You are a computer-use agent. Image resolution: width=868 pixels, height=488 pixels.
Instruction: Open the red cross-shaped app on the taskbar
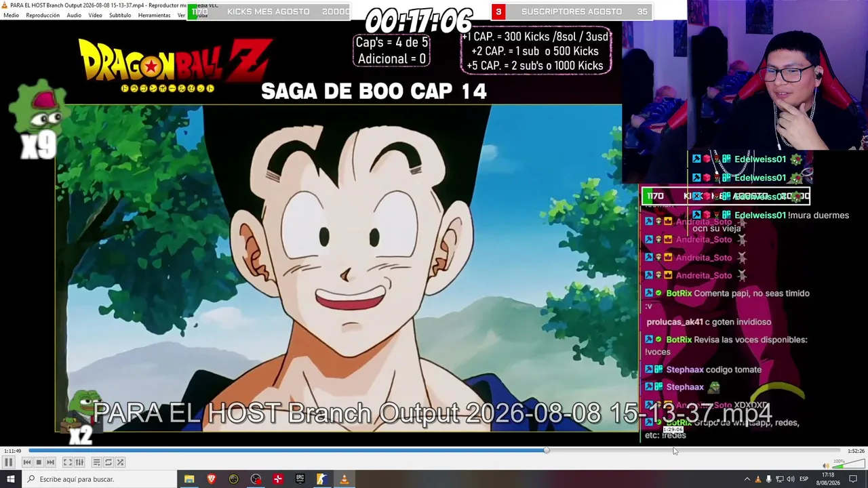click(x=278, y=479)
